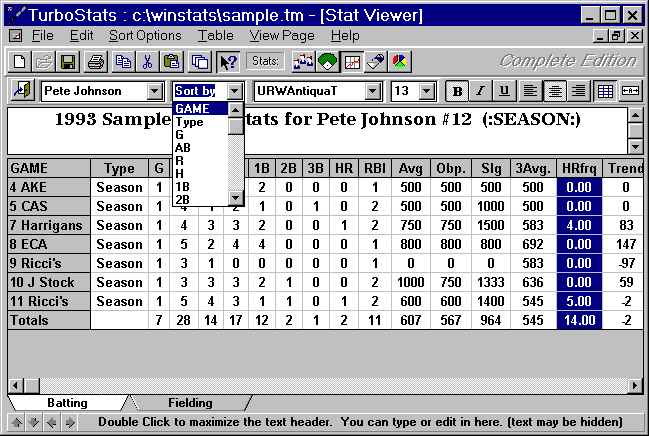The image size is (649, 436).
Task: Click the Sort by list scrollbar down arrow
Action: (x=236, y=198)
